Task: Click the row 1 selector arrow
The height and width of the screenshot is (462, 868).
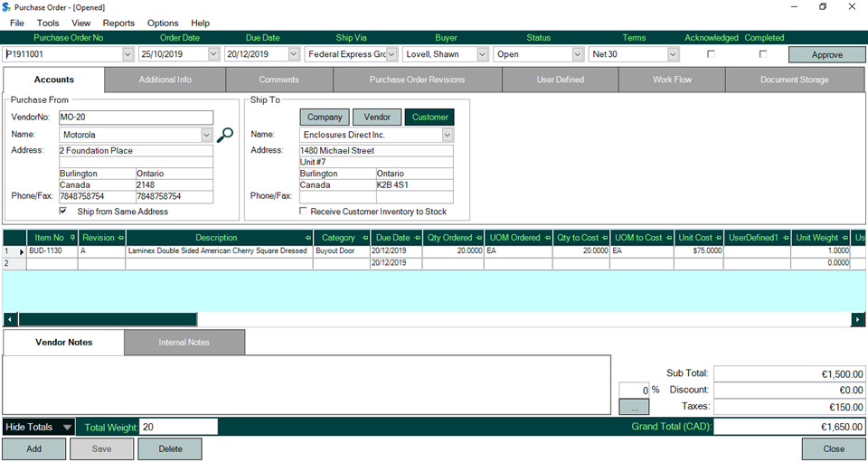Action: tap(22, 251)
